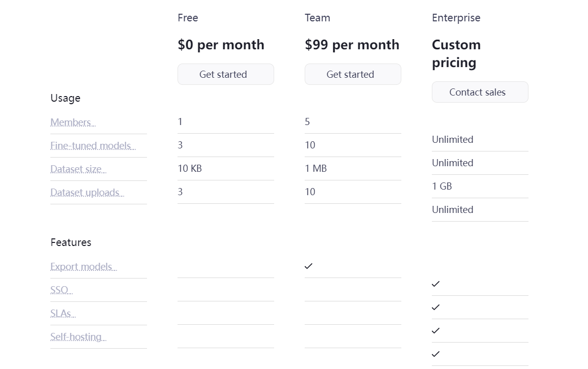Click the SLAs feature label
Image resolution: width=588 pixels, height=369 pixels.
(x=63, y=314)
